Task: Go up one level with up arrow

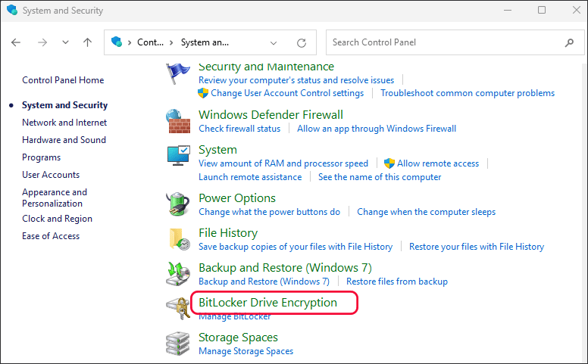Action: tap(87, 42)
